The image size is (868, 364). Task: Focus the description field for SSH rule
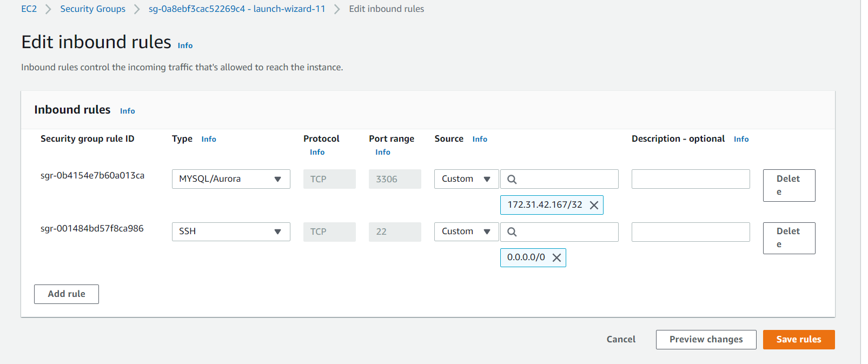691,232
